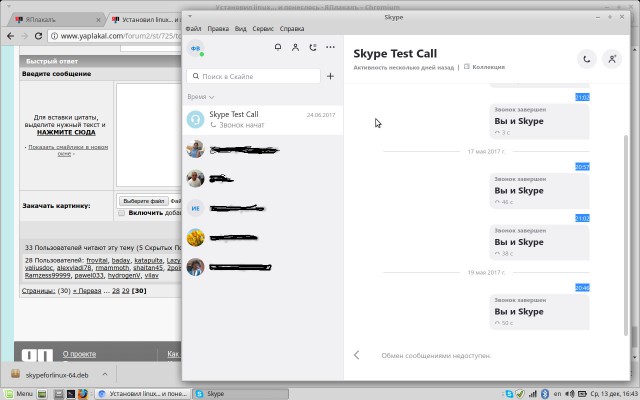Click clock showing Ср, 13 дек, 16:43
This screenshot has height=400, width=640.
tap(614, 394)
